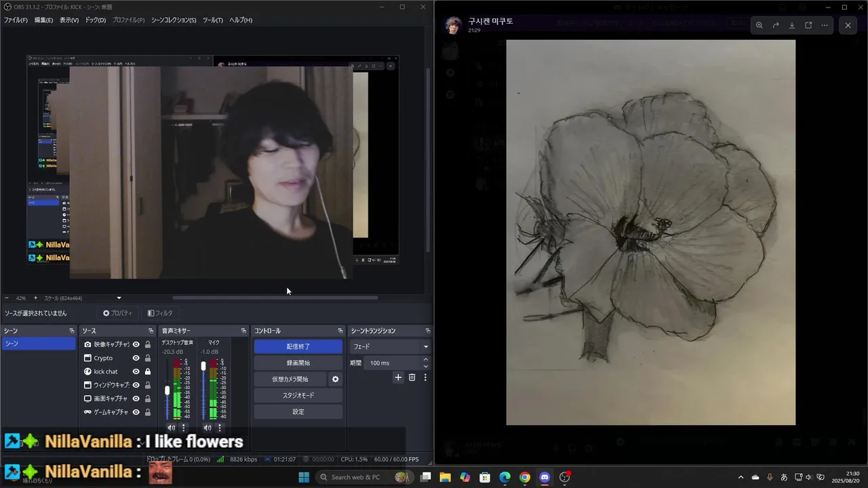The height and width of the screenshot is (488, 868).
Task: Adjust the desktop audio volume slider
Action: click(x=167, y=390)
